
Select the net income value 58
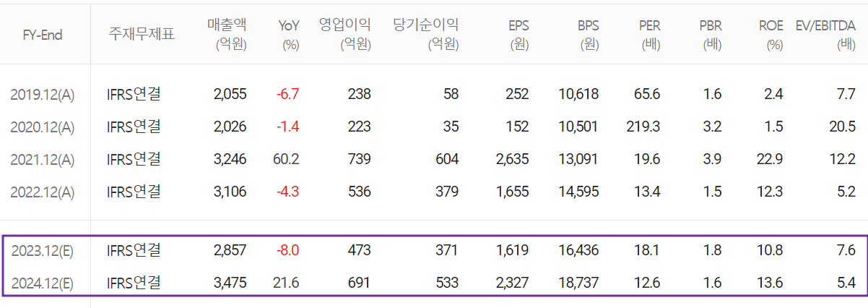[451, 94]
